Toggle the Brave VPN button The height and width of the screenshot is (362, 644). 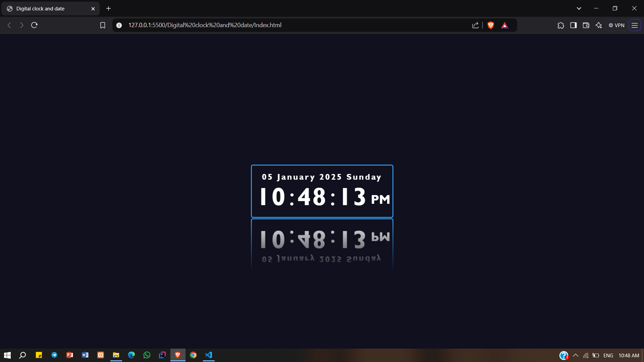[616, 25]
